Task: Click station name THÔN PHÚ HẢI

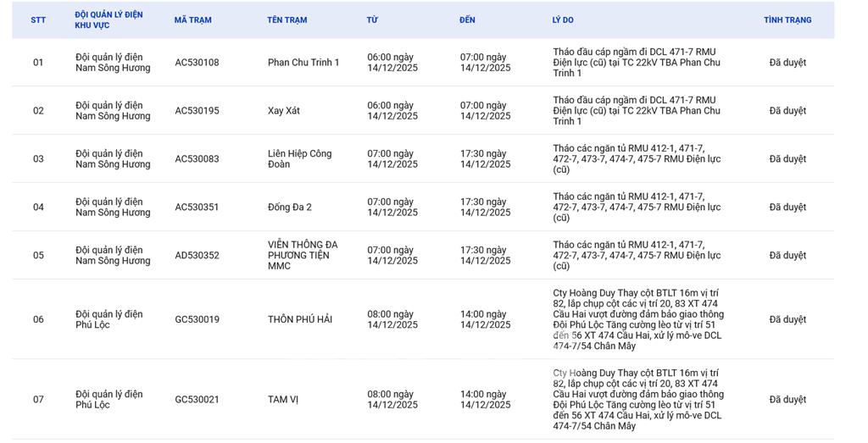Action: (300, 319)
